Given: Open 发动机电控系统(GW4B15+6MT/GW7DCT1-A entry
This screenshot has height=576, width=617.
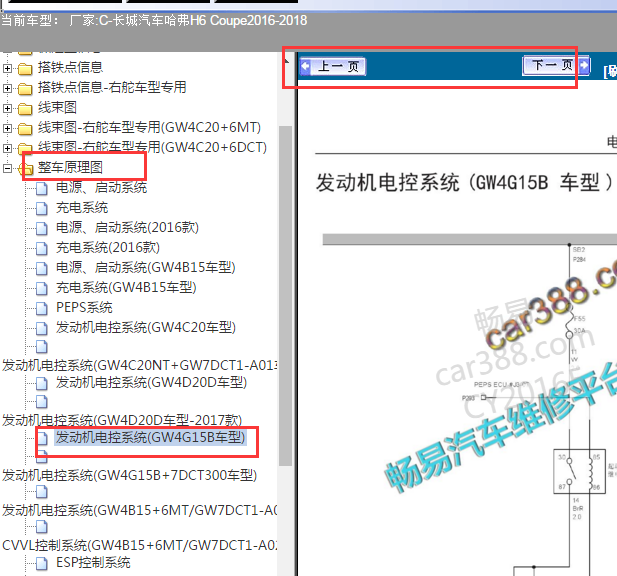Looking at the screenshot, I should 139,510.
